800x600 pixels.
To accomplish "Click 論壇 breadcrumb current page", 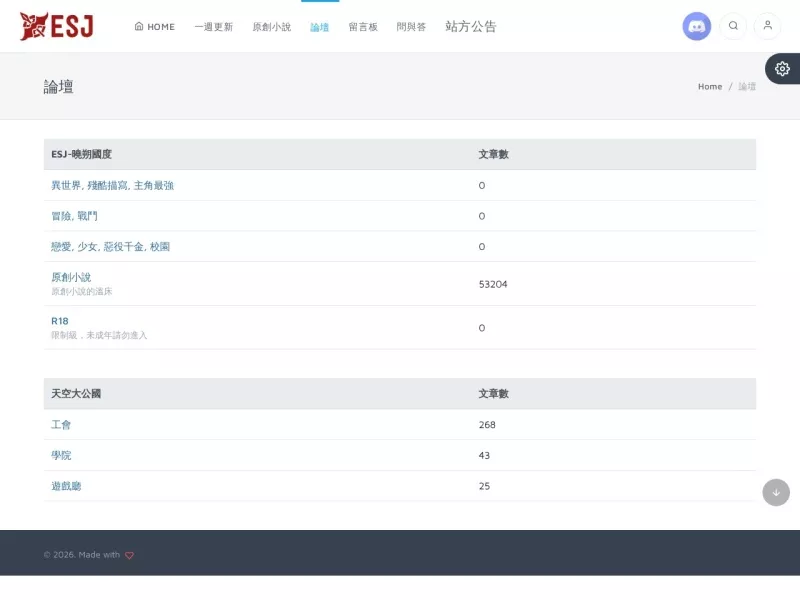I will coord(747,86).
